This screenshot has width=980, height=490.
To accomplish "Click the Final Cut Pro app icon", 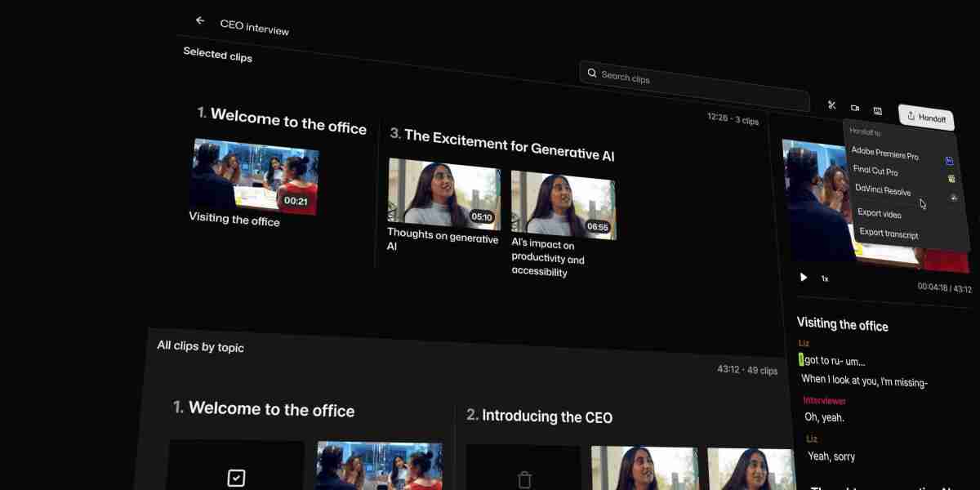I will (x=951, y=179).
